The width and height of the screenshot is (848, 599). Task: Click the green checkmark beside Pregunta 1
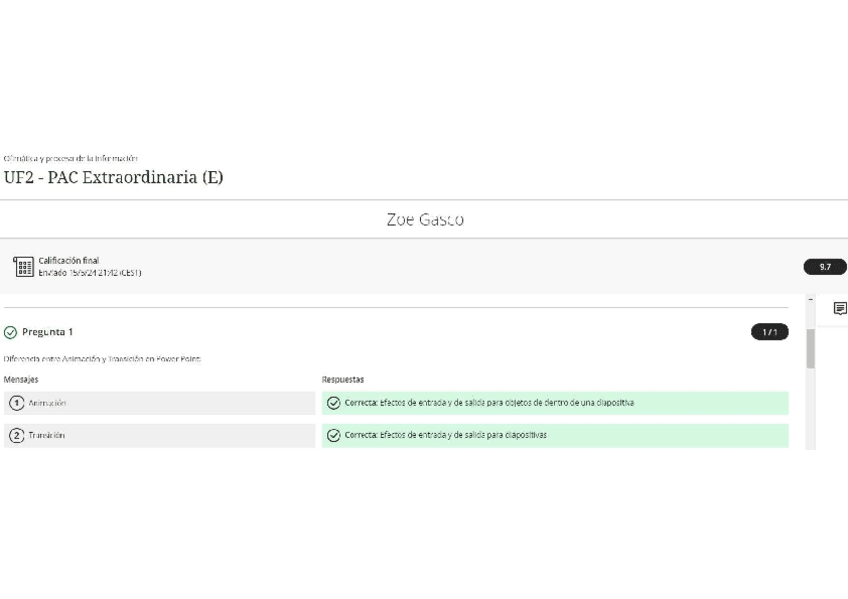click(11, 332)
